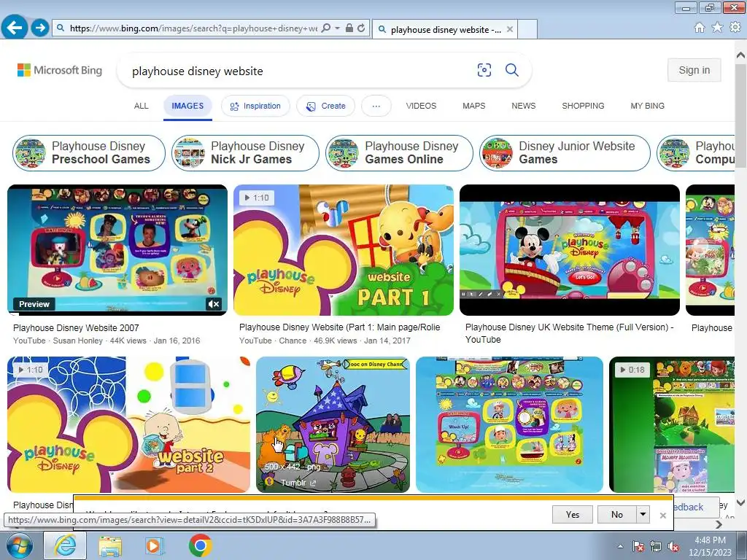Dismiss the notification bar with X

[662, 516]
